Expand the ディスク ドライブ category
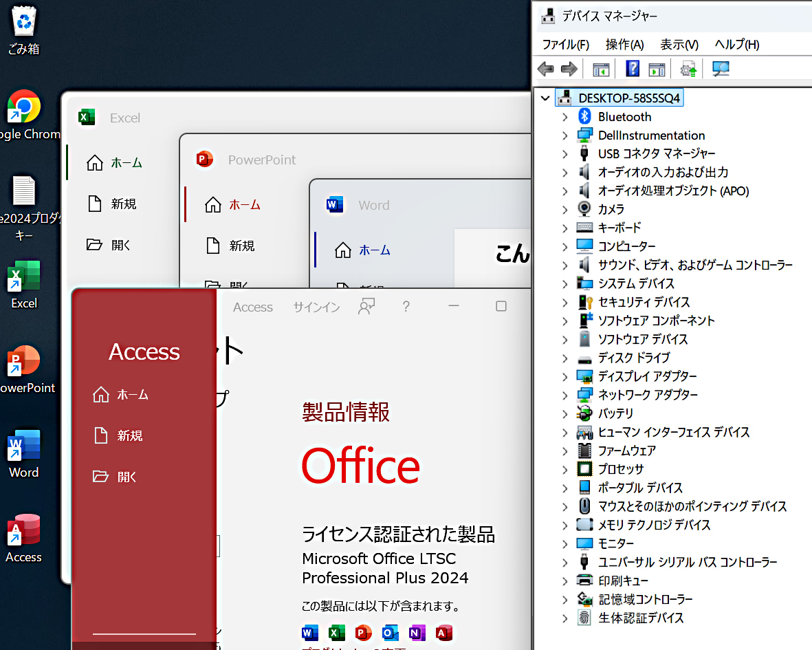 pyautogui.click(x=565, y=358)
